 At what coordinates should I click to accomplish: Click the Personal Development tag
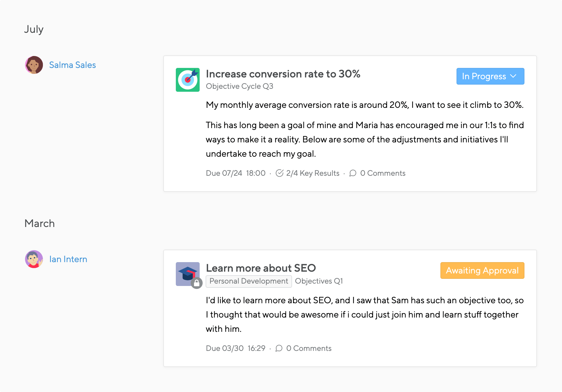249,281
